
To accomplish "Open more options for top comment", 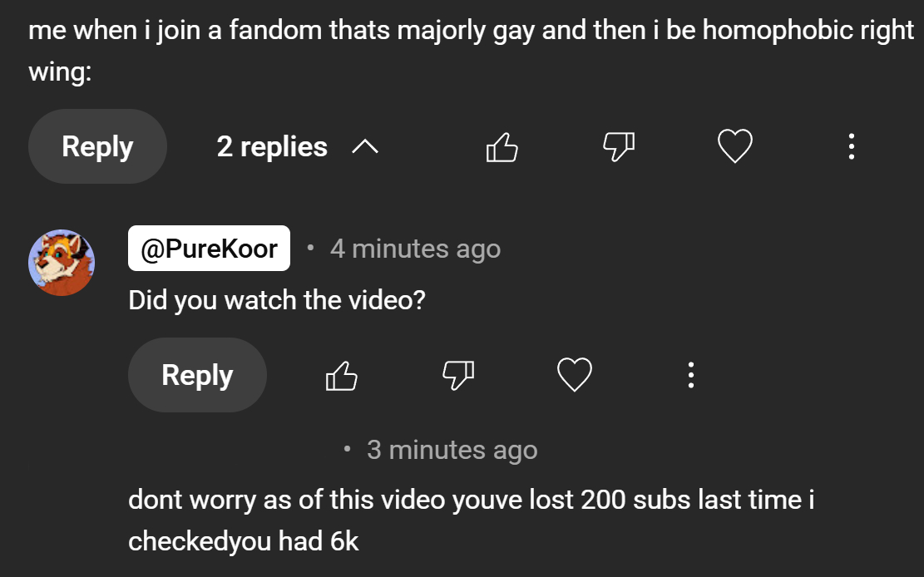I will click(x=851, y=146).
